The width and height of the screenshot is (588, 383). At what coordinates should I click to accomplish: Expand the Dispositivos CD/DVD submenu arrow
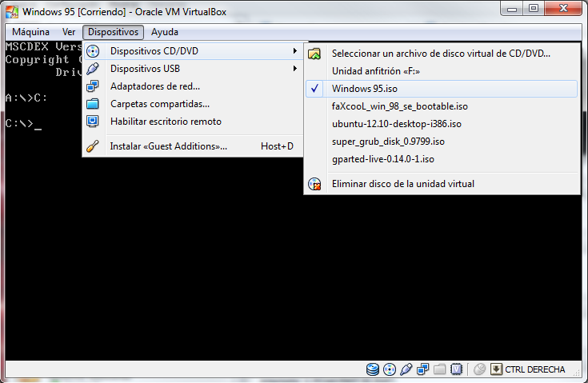[295, 51]
